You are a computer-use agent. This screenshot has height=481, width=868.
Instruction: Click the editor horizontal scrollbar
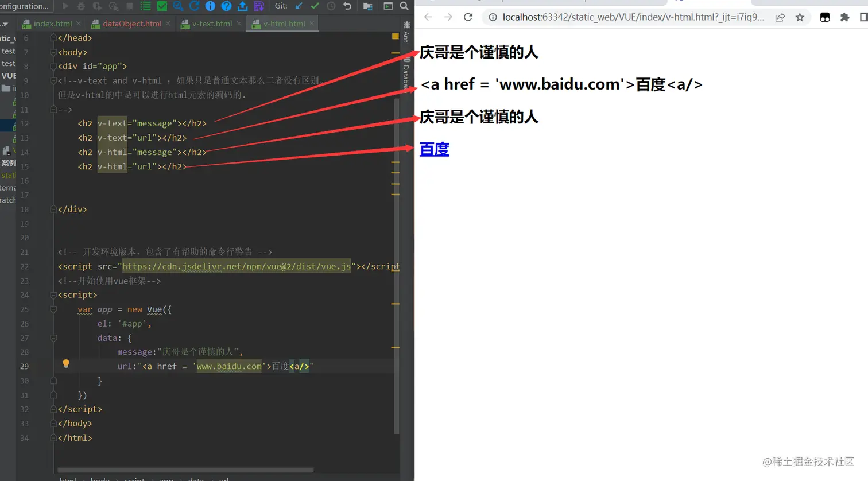point(185,470)
